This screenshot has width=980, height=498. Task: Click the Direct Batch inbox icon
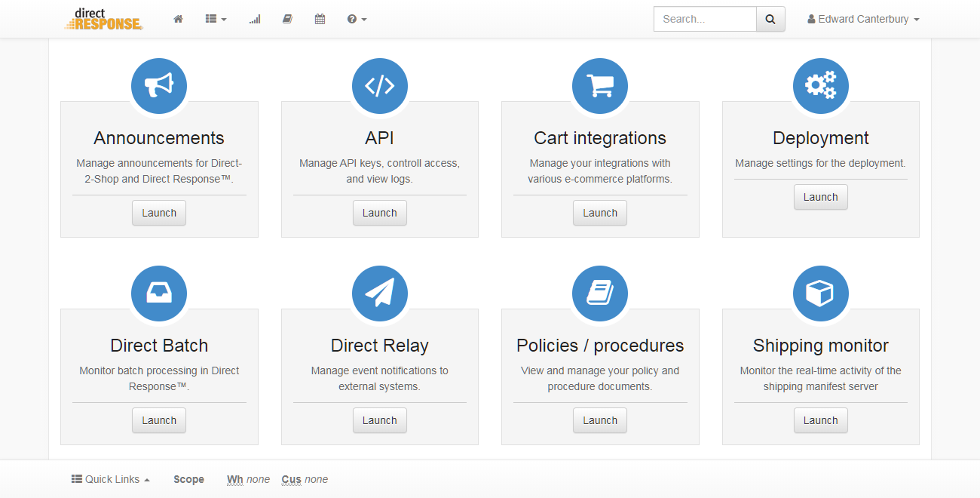[x=159, y=294]
